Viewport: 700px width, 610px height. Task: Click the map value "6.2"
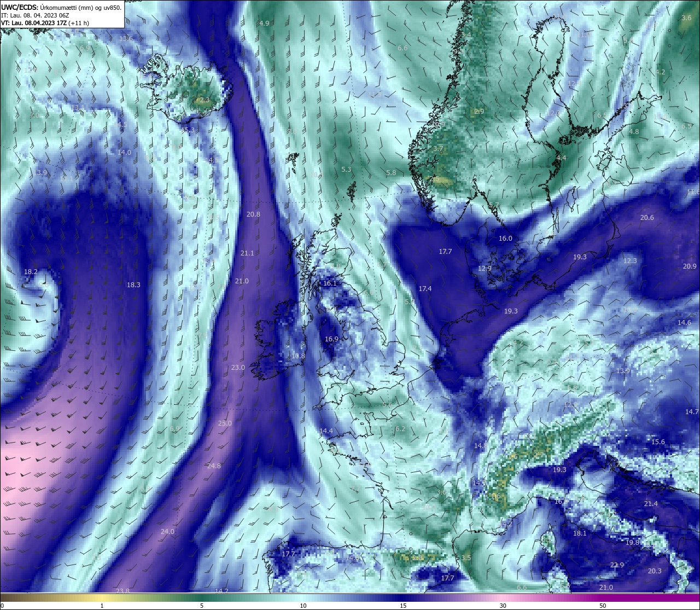click(x=400, y=429)
